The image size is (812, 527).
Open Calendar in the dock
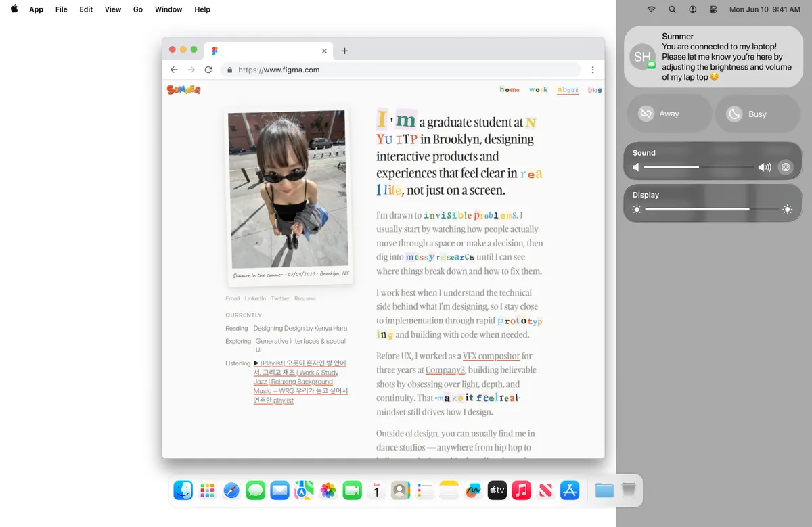[376, 490]
